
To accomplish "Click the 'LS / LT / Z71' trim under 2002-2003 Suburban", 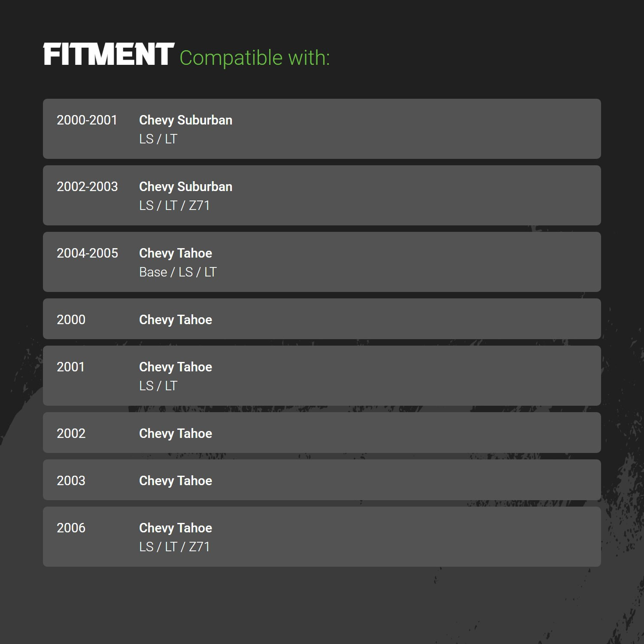I will tap(174, 206).
